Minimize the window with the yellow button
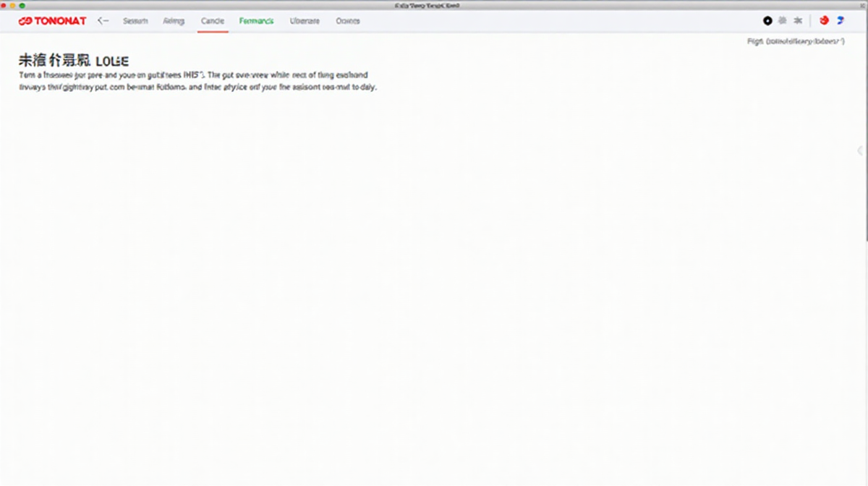 [x=13, y=5]
